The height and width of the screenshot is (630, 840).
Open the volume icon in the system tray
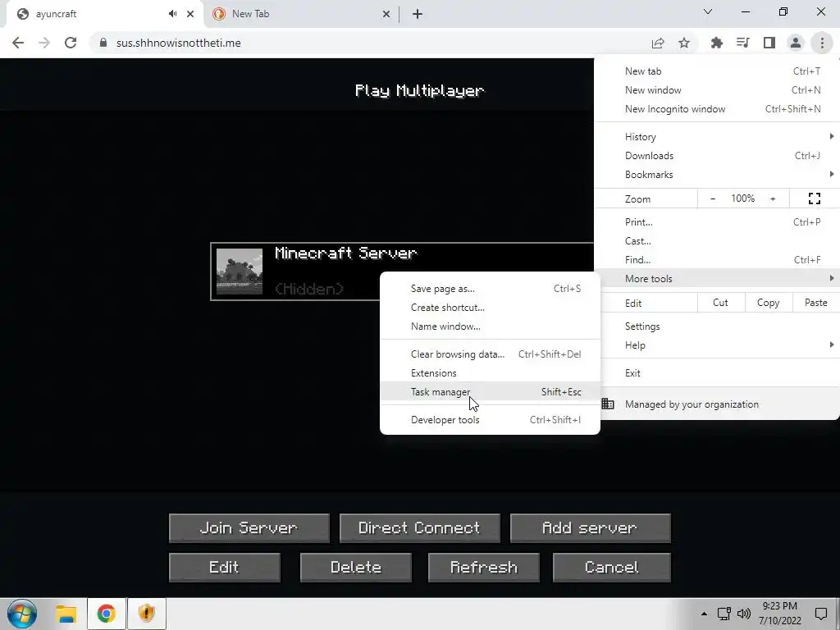(743, 614)
